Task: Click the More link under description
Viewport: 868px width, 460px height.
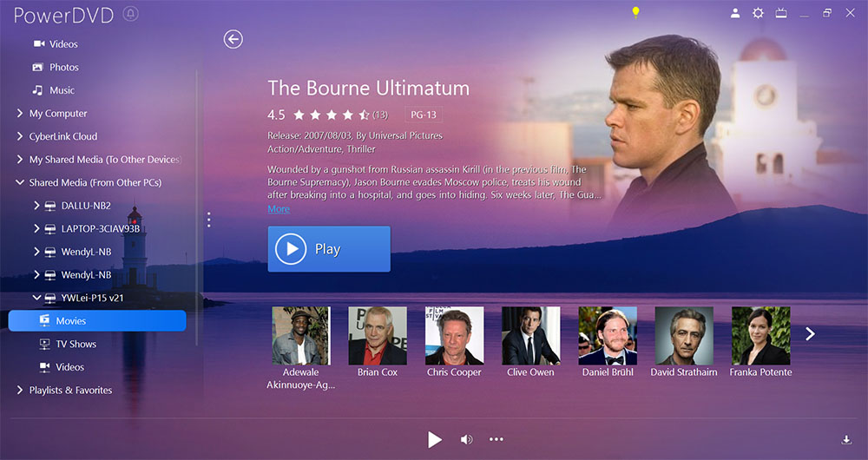Action: tap(279, 208)
